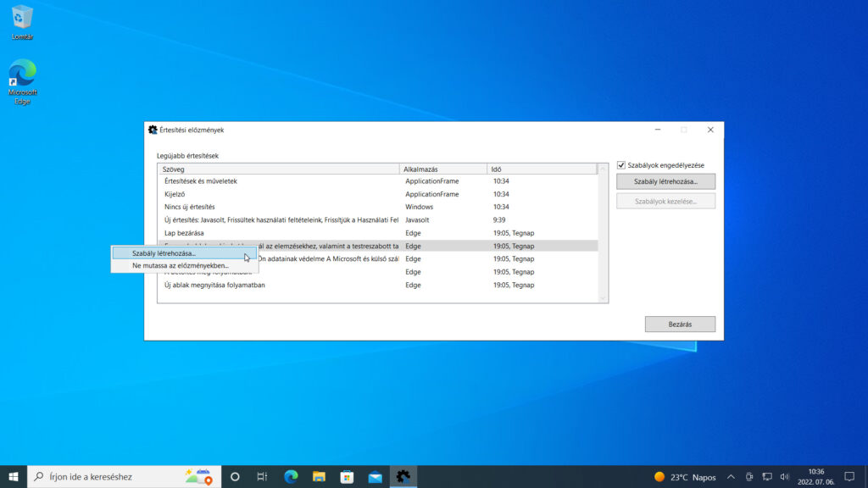This screenshot has width=868, height=488.
Task: Click the 9:39 time cell
Action: (x=499, y=220)
